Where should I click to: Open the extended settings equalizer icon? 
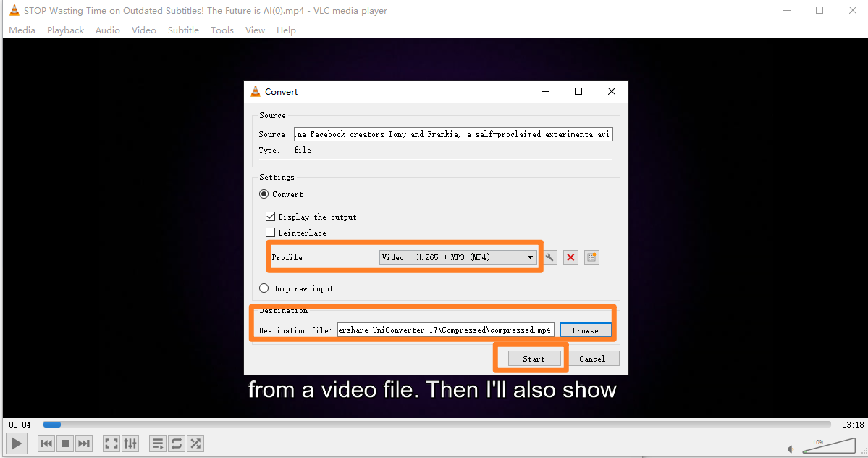130,443
